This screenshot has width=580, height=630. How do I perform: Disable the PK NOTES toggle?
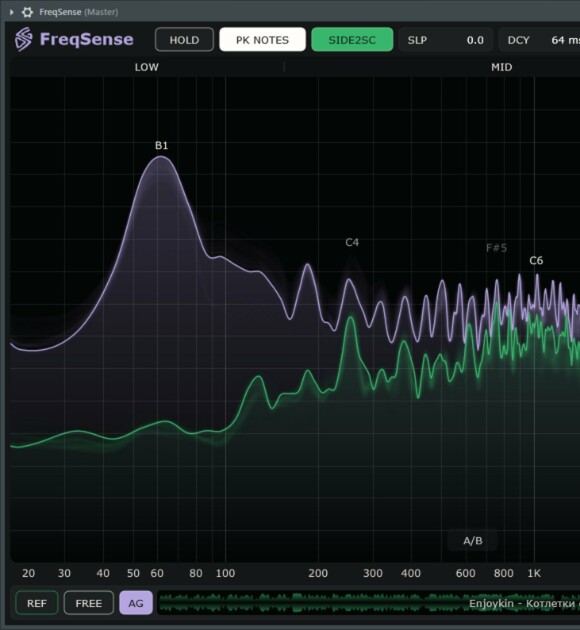tap(262, 39)
